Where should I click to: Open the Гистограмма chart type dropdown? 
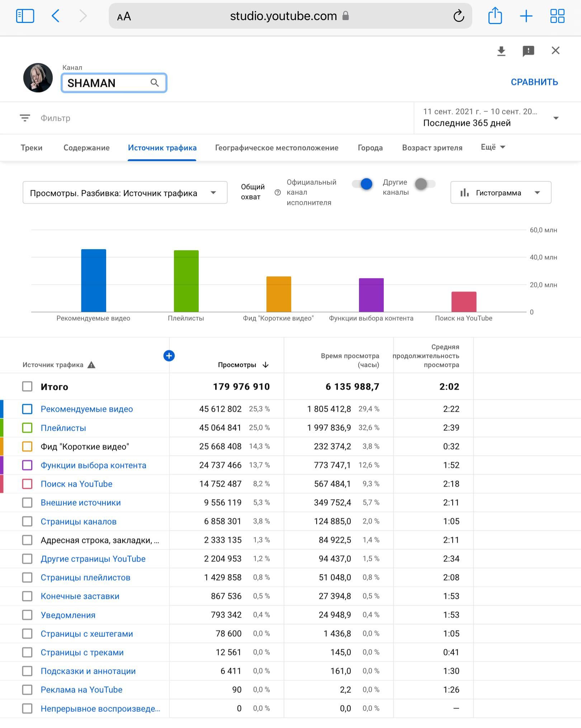501,193
